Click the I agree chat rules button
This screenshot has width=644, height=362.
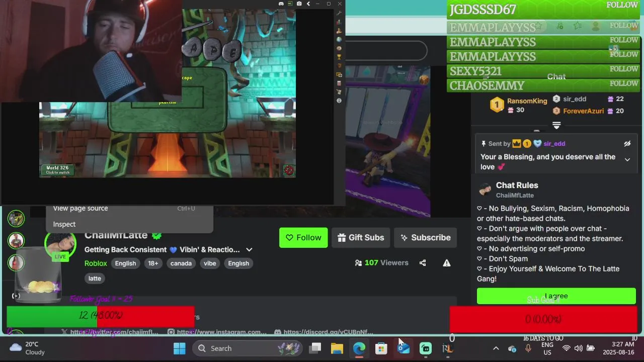[556, 296]
